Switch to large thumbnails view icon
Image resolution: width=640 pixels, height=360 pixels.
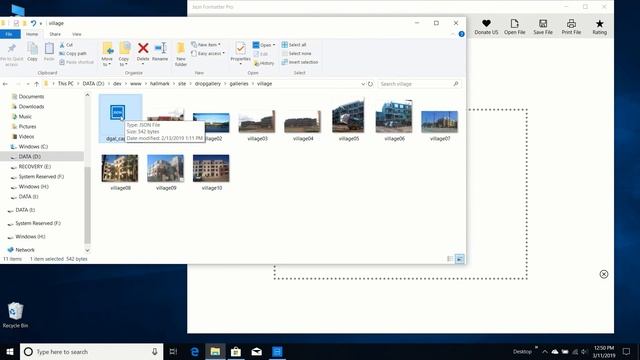coord(460,259)
